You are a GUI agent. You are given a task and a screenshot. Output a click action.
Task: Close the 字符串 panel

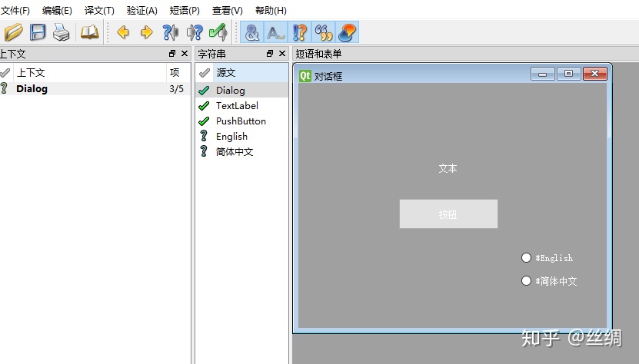point(282,53)
